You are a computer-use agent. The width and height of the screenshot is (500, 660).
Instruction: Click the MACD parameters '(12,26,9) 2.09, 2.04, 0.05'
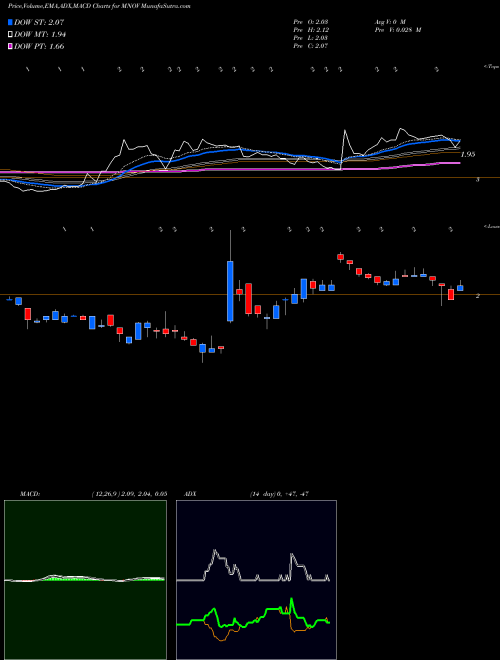click(129, 494)
